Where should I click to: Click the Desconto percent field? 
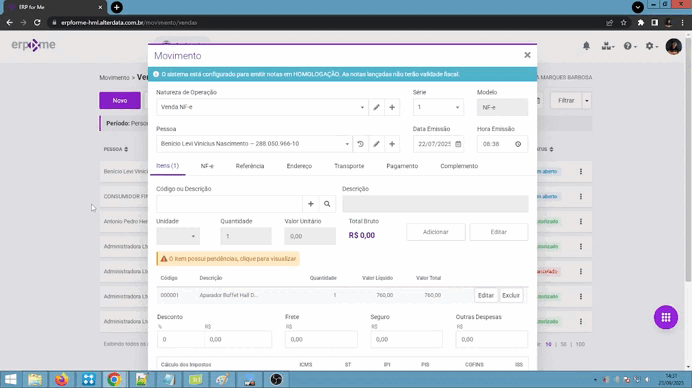181,339
